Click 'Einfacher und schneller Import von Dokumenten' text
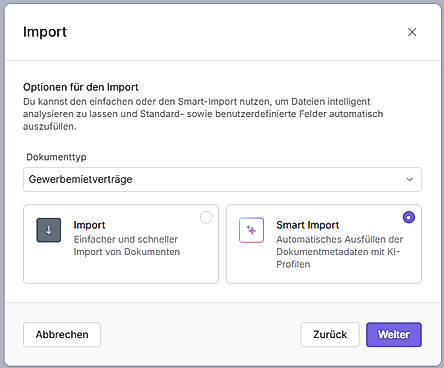 [127, 245]
